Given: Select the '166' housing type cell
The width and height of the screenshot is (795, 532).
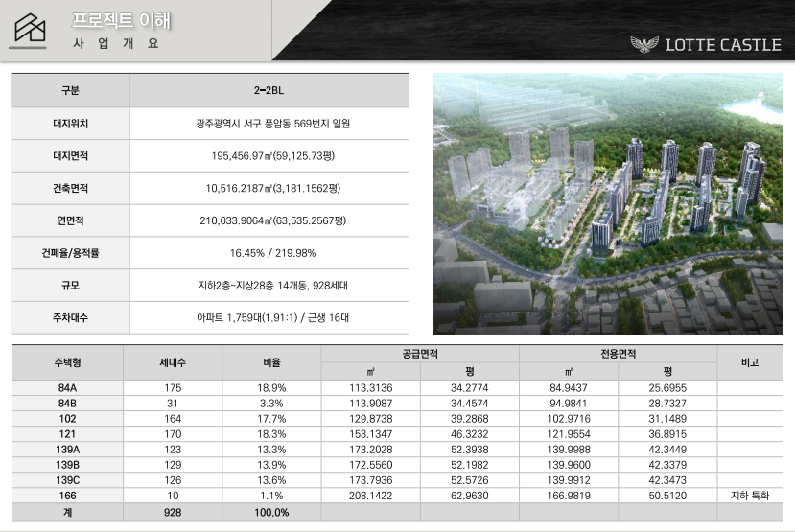Looking at the screenshot, I should [x=67, y=496].
